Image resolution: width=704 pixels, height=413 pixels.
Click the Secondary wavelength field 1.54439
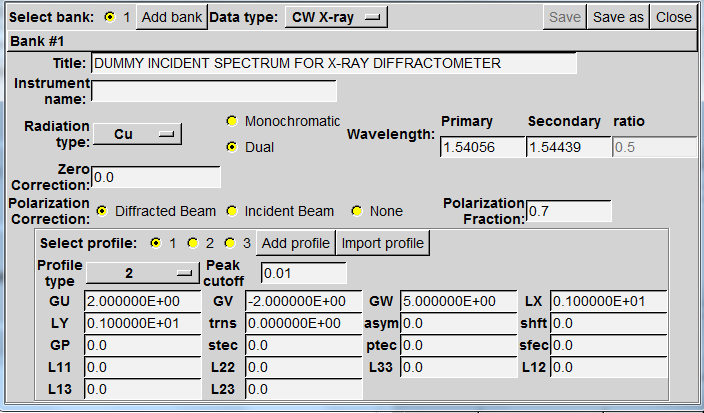(x=568, y=147)
